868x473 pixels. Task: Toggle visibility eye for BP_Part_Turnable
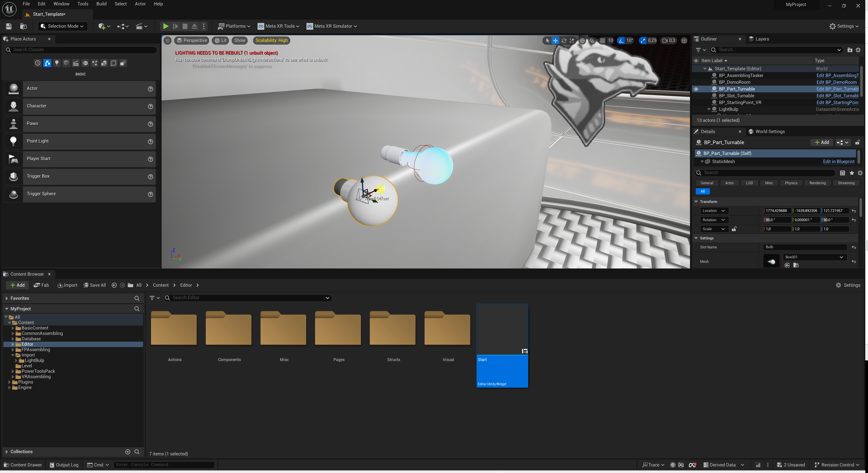(x=696, y=89)
